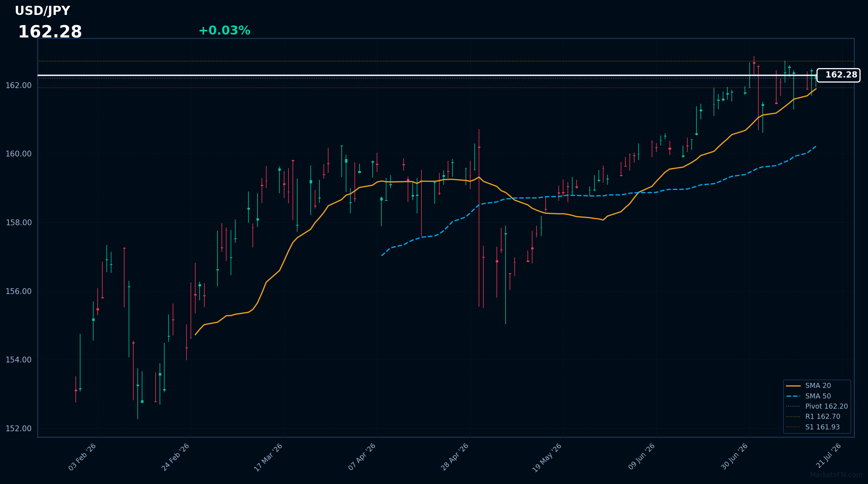Select the S1 161.93 legend entry
868x484 pixels.
[x=813, y=427]
